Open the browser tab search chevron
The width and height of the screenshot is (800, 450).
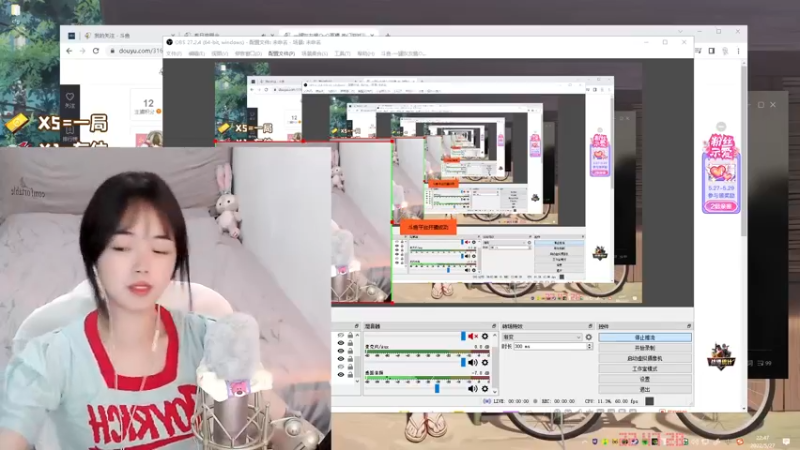pyautogui.click(x=680, y=32)
